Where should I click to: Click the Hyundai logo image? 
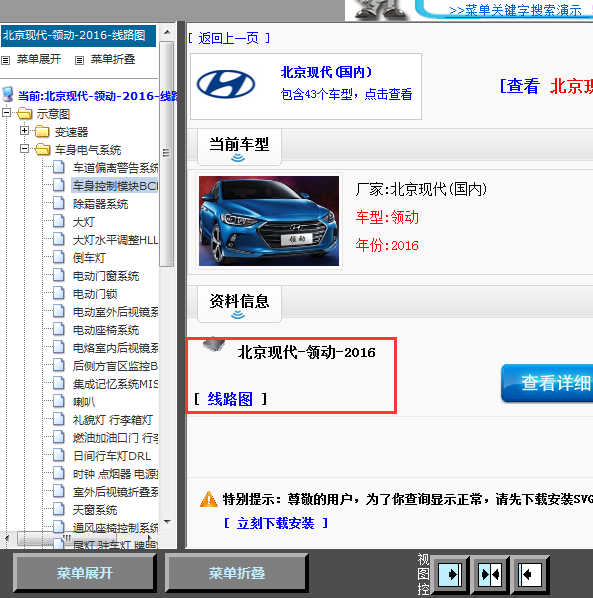(226, 84)
